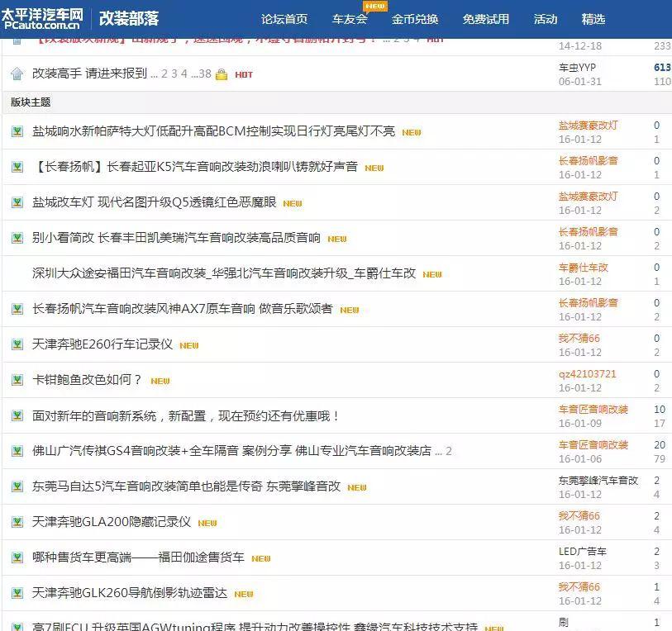
Task: Open the 活动 navigation item
Action: [x=546, y=19]
